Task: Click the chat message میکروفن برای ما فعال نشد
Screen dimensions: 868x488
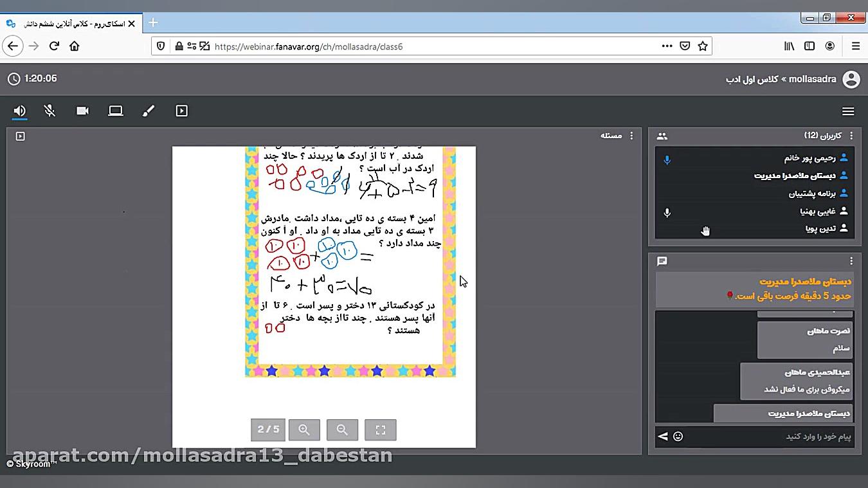Action: coord(797,381)
